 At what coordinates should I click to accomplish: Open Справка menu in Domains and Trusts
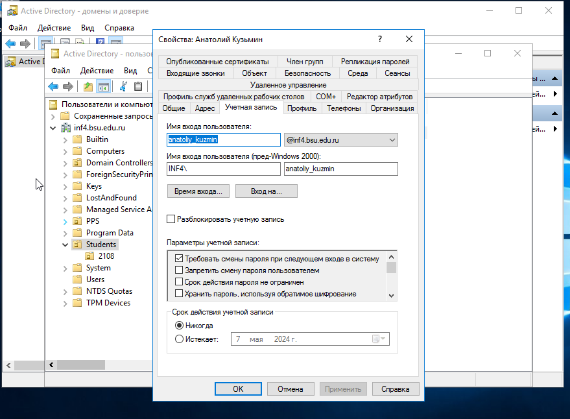[119, 28]
